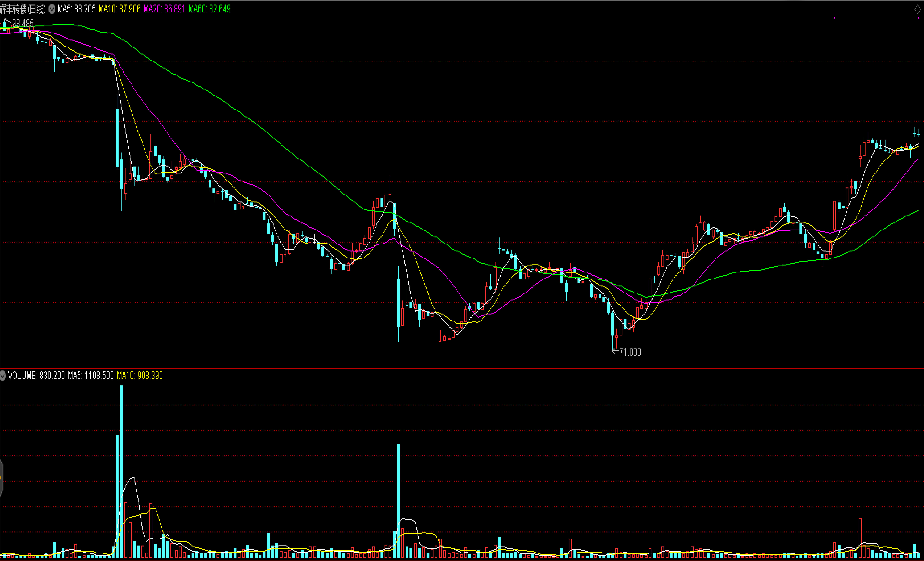
Task: Open the VOLUME indicator dropdown arrow
Action: click(3, 376)
